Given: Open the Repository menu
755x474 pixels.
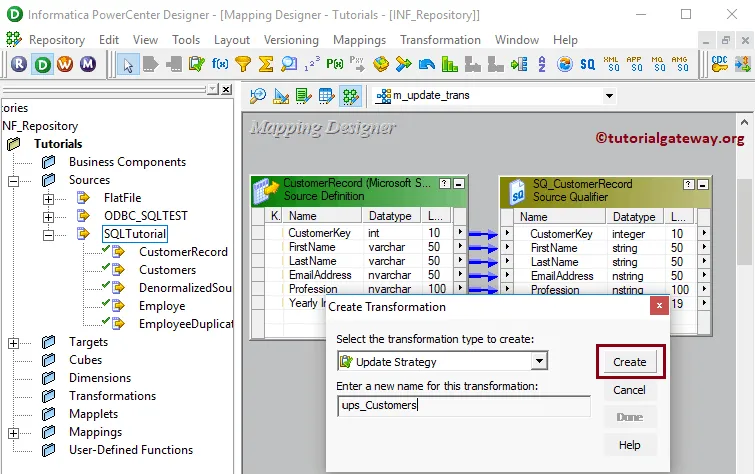Looking at the screenshot, I should 57,40.
